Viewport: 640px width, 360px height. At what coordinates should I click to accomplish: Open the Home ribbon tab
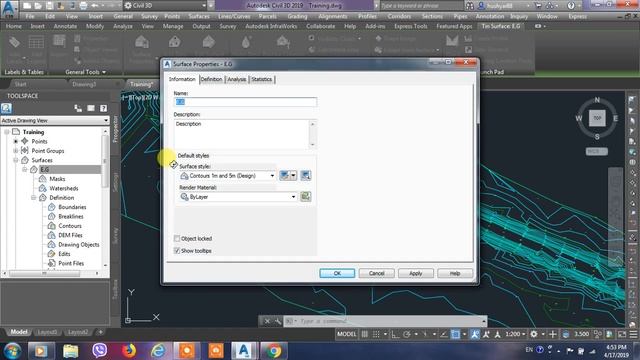[13, 26]
